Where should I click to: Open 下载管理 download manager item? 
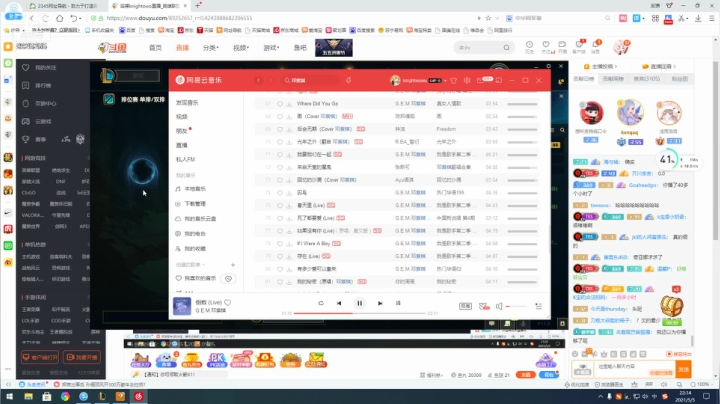(195, 203)
